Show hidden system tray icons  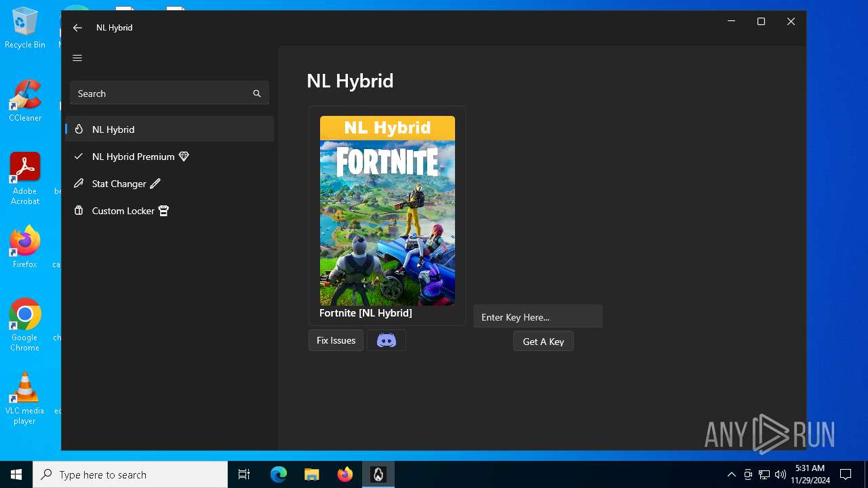(731, 474)
